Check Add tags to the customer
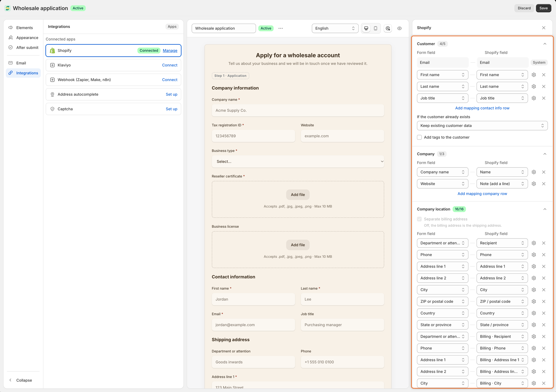556x392 pixels. (x=419, y=137)
